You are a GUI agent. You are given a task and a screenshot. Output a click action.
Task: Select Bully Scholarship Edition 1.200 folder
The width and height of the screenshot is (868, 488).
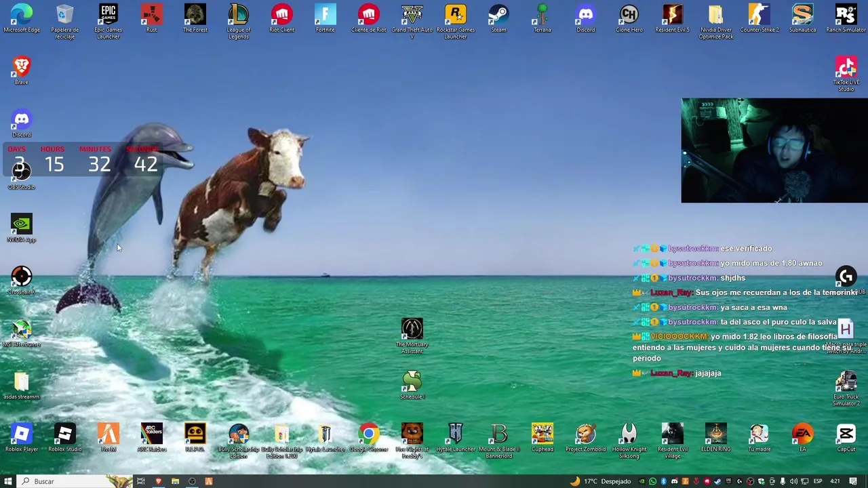282,441
